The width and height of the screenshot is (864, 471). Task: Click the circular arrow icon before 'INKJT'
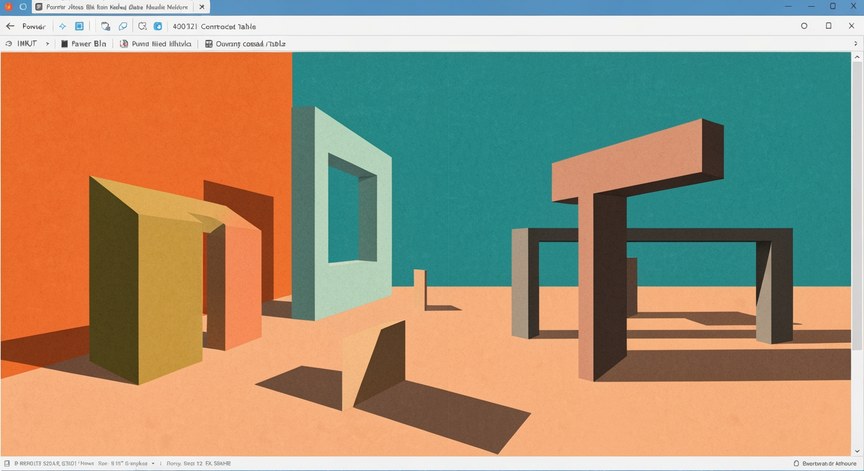[8, 44]
